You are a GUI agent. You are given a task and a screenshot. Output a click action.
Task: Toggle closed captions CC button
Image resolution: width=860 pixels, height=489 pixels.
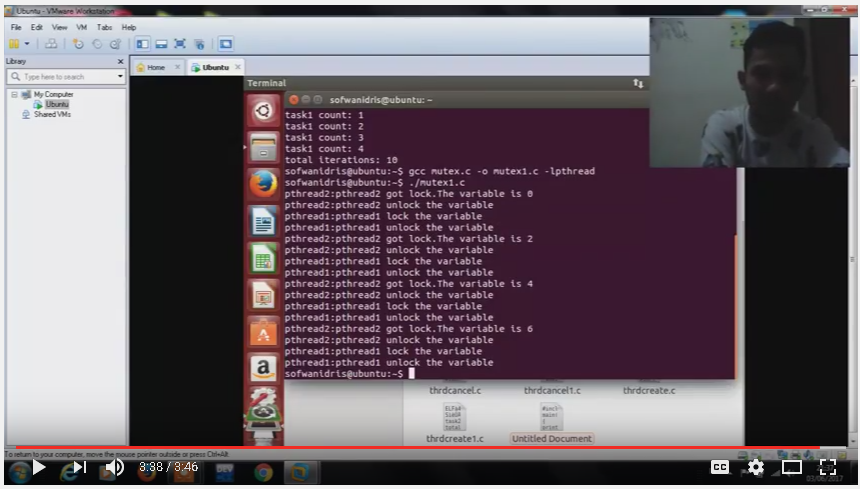tap(720, 467)
